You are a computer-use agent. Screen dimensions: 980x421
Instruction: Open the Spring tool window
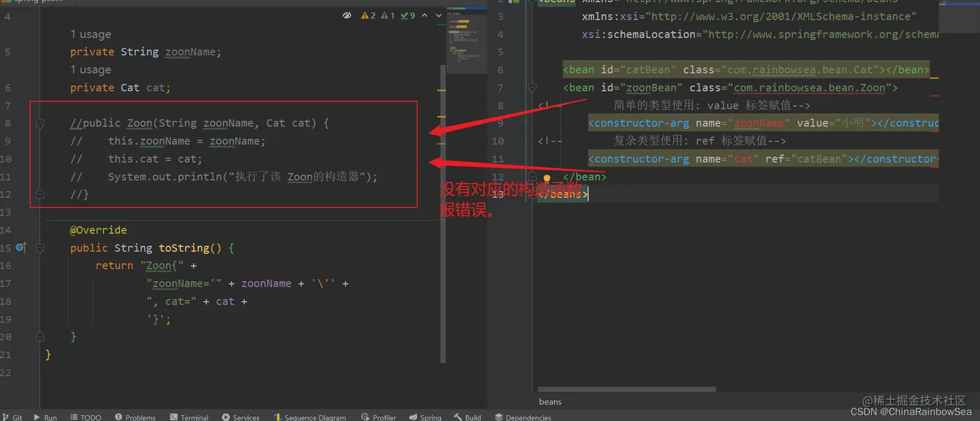(x=425, y=417)
